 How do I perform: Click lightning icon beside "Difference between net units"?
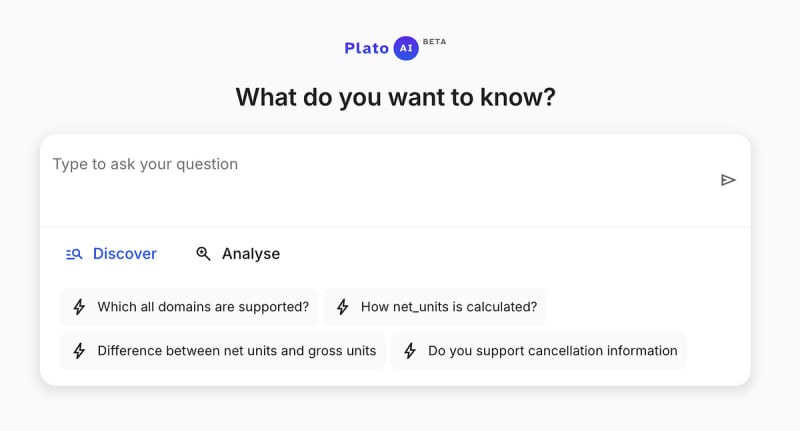[80, 351]
